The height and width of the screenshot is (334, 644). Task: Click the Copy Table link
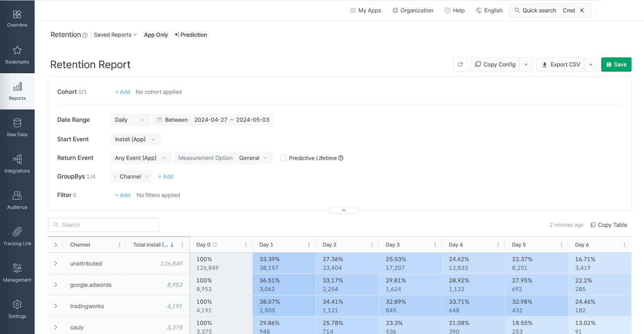609,225
